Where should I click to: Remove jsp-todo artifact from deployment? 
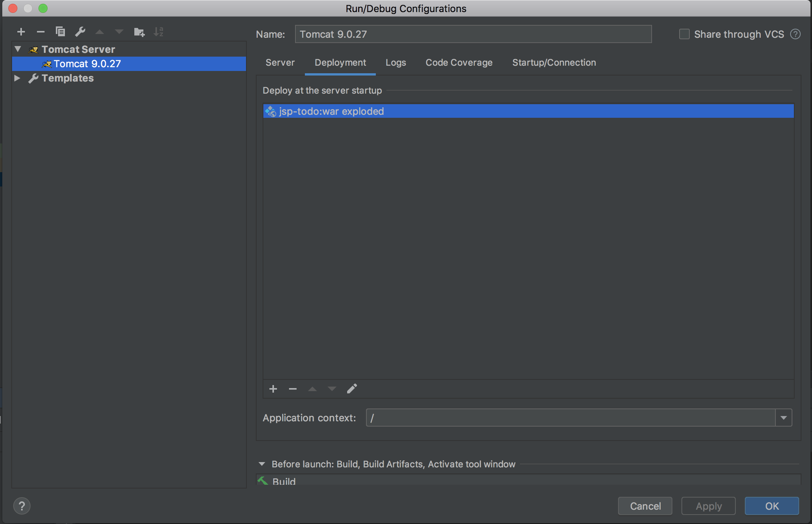tap(293, 389)
